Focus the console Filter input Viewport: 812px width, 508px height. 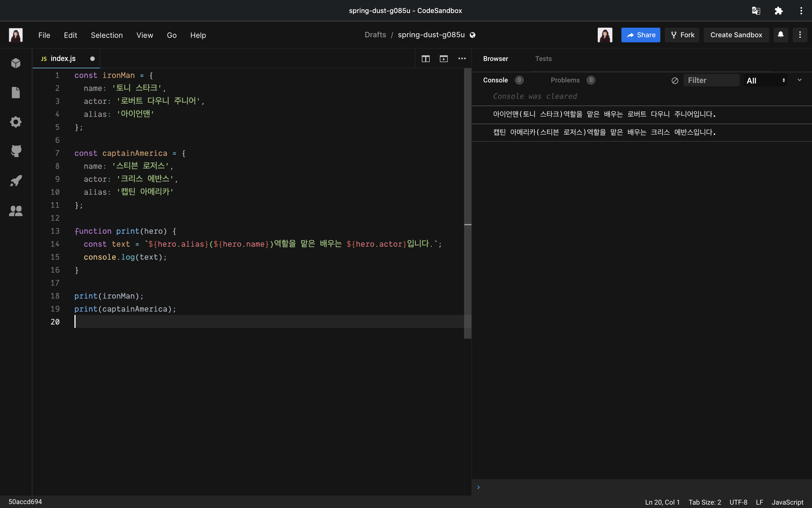(x=711, y=81)
